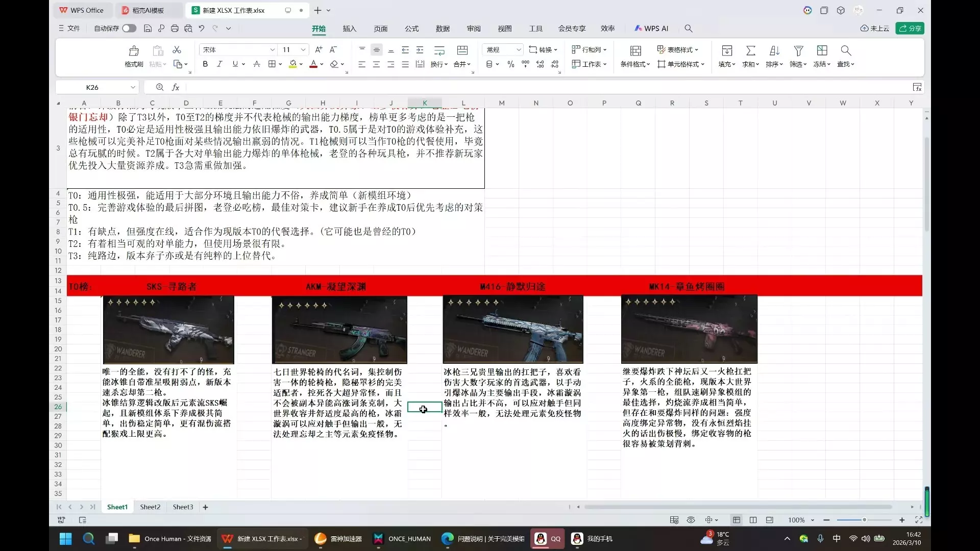Open 条件格式 conditional formatting
This screenshot has width=980, height=551.
tap(635, 56)
